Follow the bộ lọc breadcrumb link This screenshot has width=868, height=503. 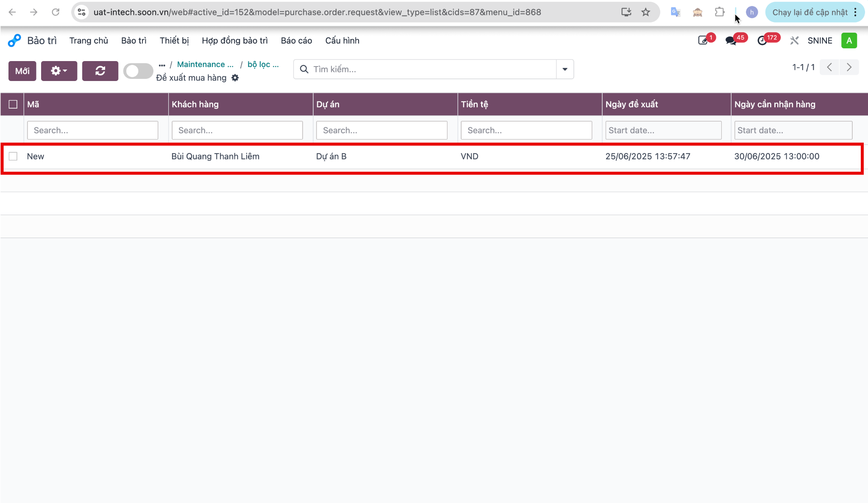[x=263, y=64]
